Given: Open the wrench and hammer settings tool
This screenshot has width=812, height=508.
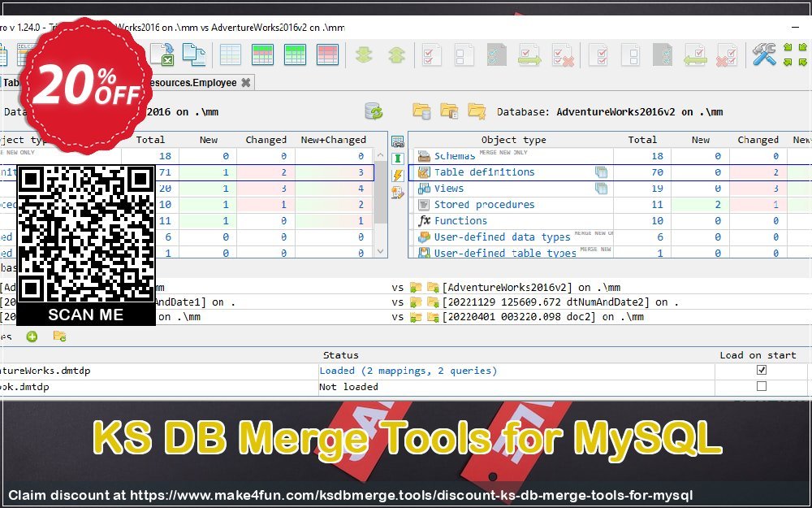Looking at the screenshot, I should point(764,54).
